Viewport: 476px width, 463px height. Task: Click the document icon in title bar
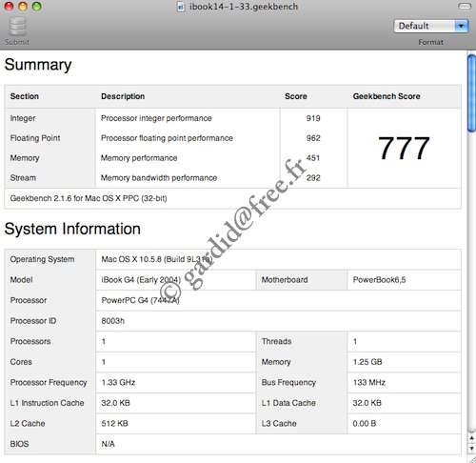(181, 7)
